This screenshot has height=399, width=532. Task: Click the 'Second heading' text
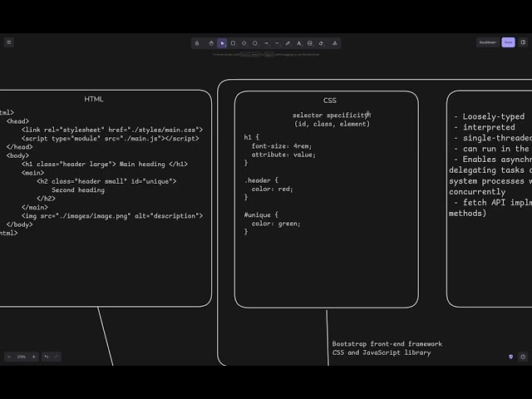(x=78, y=190)
